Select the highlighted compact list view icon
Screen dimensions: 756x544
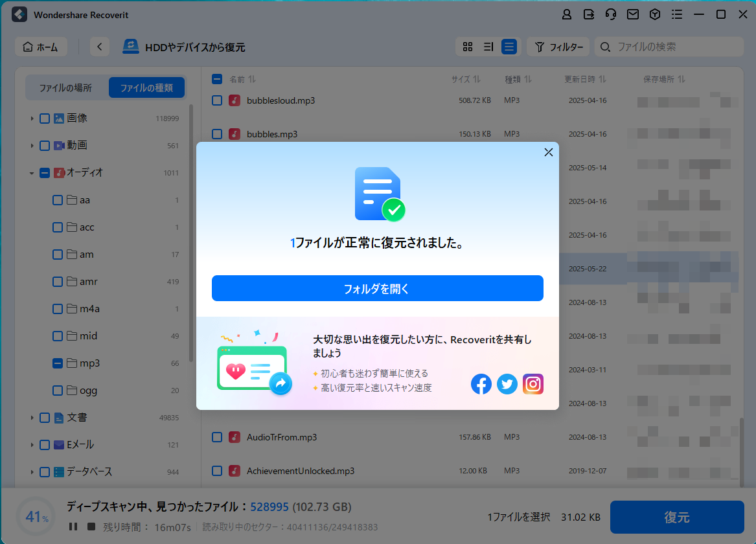coord(509,47)
